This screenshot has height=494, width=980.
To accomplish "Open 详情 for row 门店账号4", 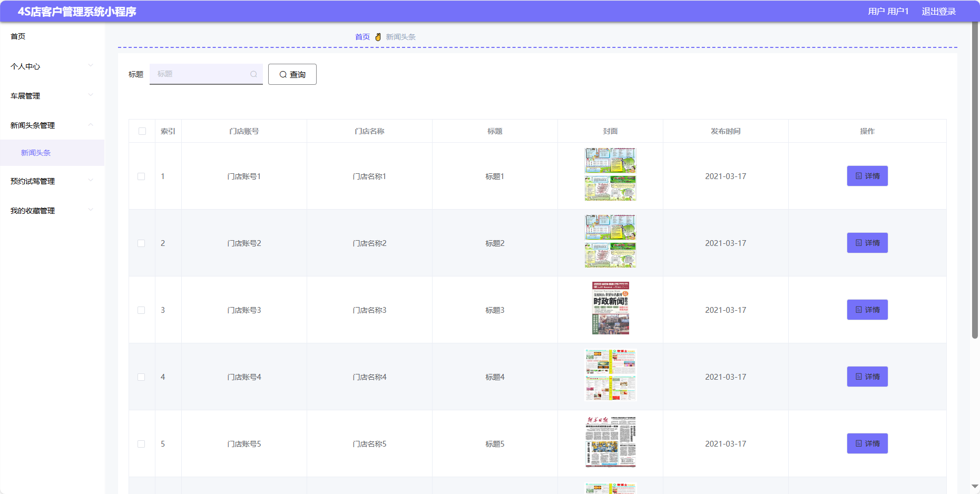I will pyautogui.click(x=867, y=377).
